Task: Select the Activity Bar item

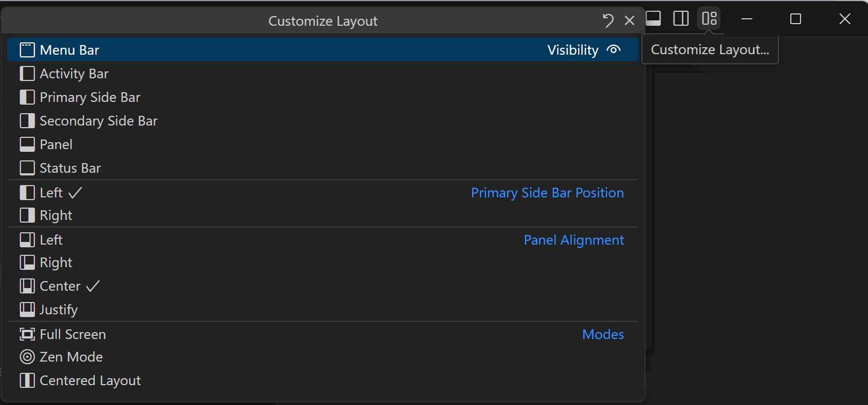Action: point(74,73)
